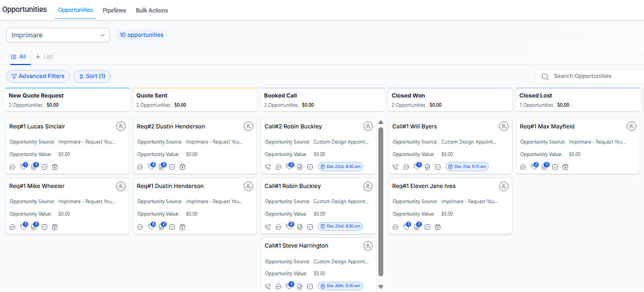
Task: Switch to the Pipelines tab
Action: (114, 10)
